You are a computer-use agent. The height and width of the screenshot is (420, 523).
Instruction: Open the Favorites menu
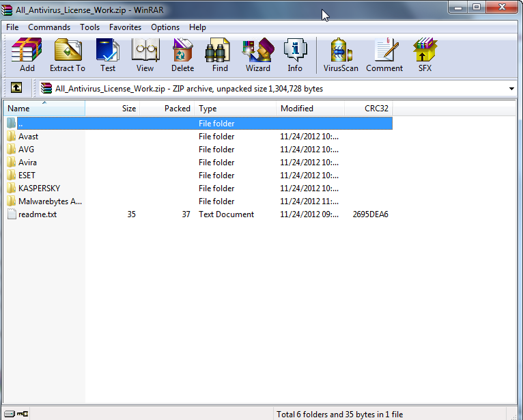click(x=125, y=27)
